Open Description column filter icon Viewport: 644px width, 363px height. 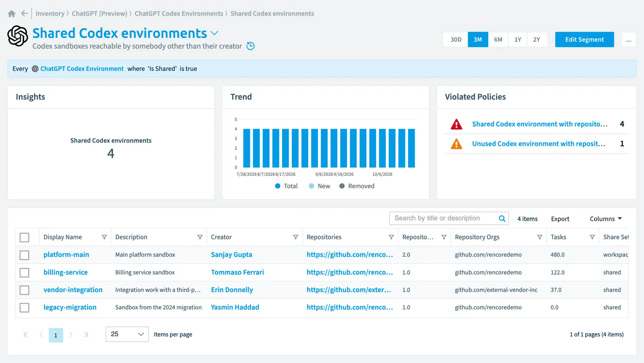200,237
